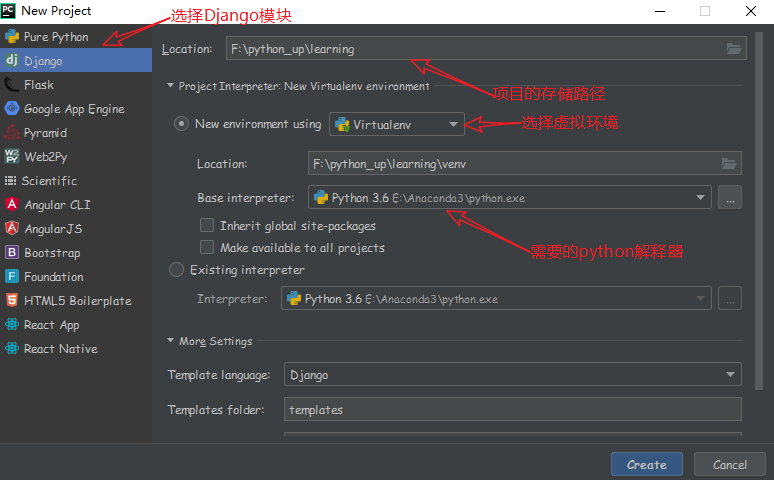Click ellipsis button beside existing Interpreter
This screenshot has height=480, width=774.
click(x=730, y=298)
